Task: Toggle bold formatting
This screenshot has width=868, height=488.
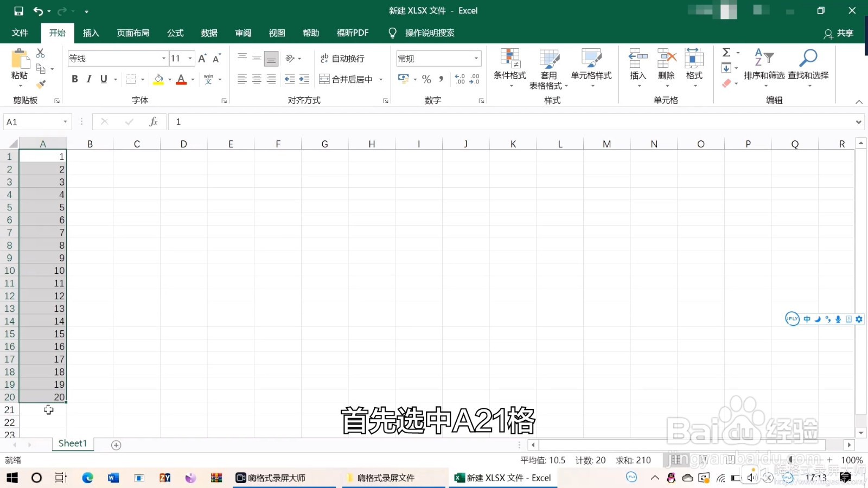Action: [x=74, y=79]
